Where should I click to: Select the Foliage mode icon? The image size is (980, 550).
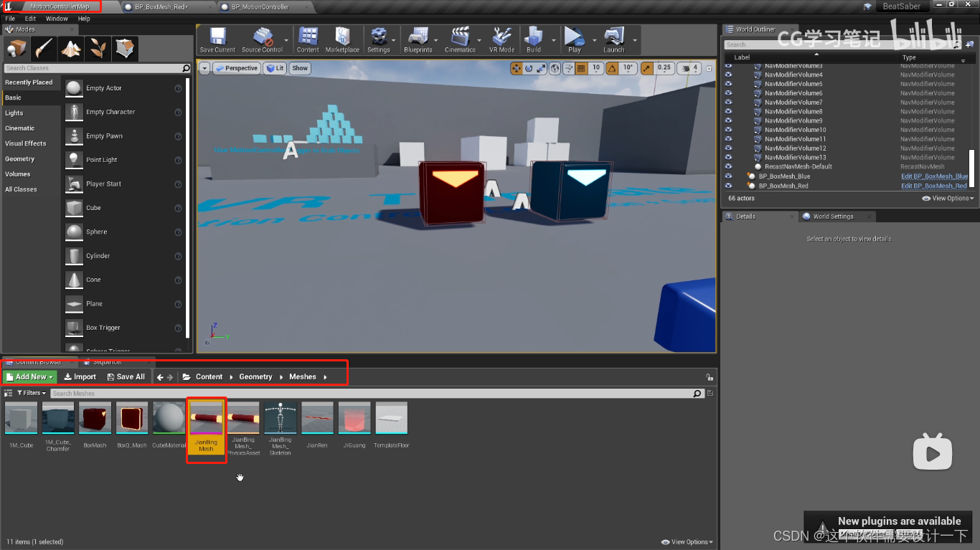98,49
